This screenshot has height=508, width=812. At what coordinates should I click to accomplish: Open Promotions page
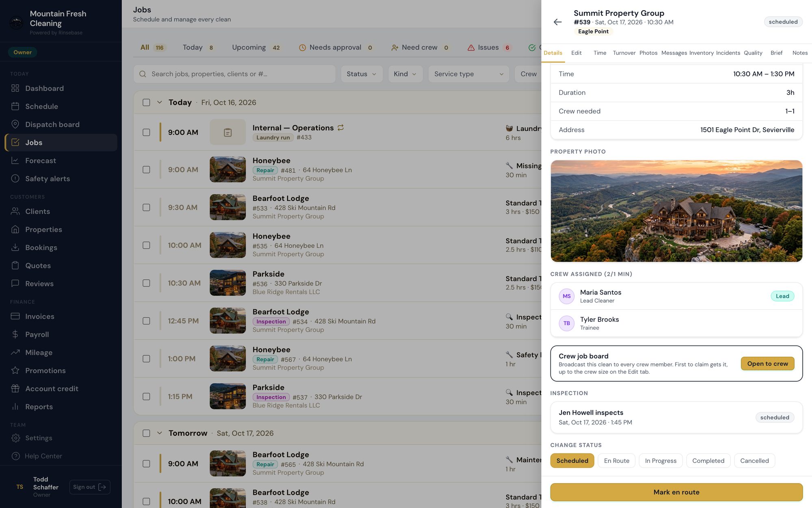(61, 371)
